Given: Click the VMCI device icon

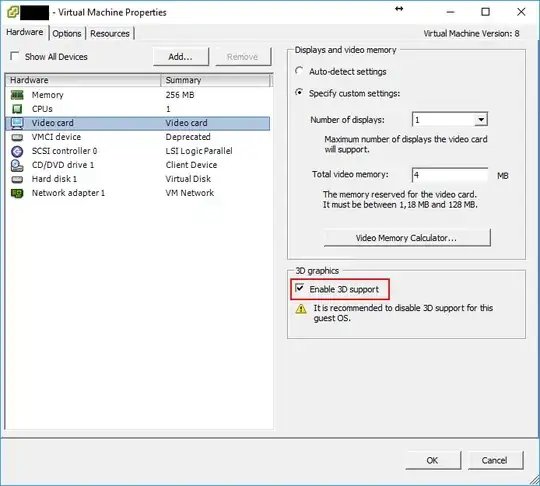Looking at the screenshot, I should [x=17, y=137].
